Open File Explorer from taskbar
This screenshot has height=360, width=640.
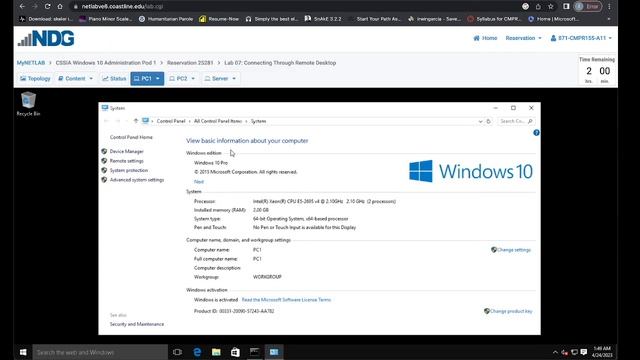[216, 352]
